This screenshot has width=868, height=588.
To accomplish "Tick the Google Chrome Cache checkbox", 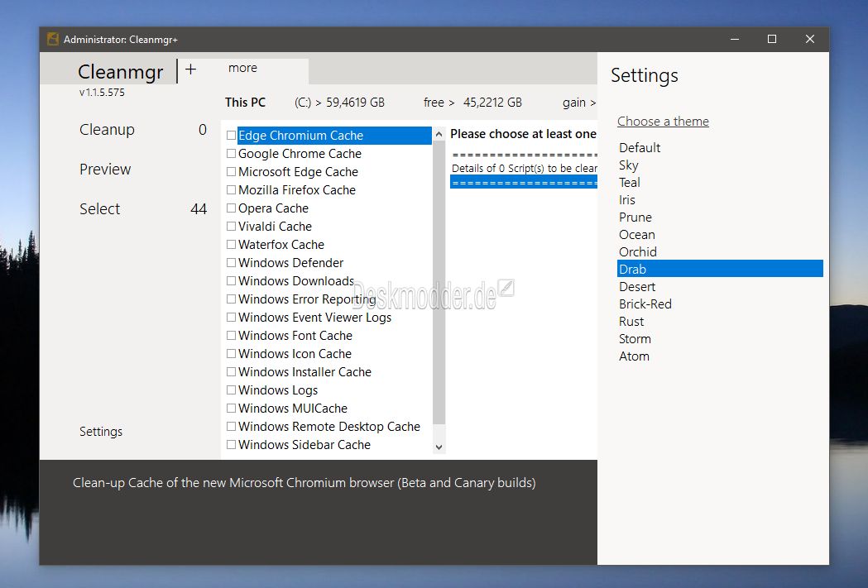I will [232, 154].
